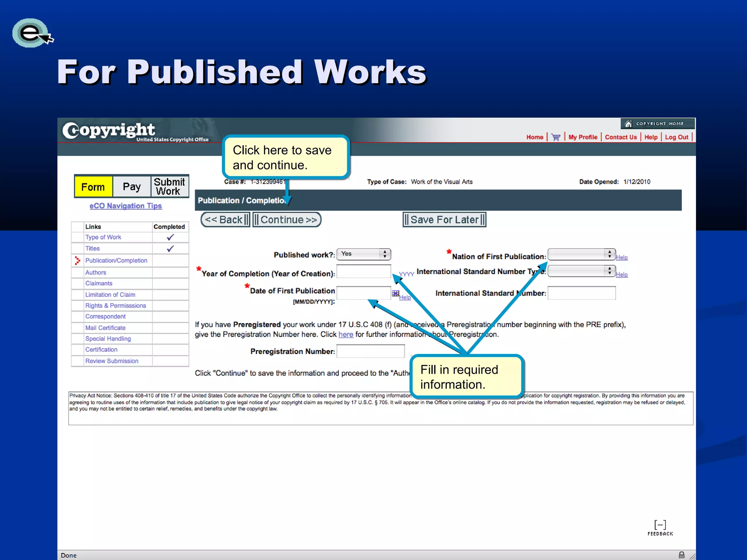Click the 'here' Preregistration info link
The width and height of the screenshot is (747, 560).
coord(346,334)
